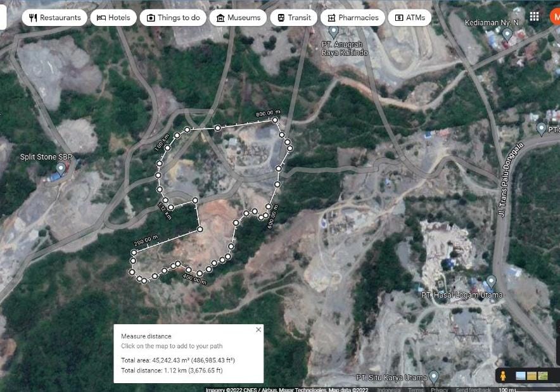This screenshot has width=560, height=392.
Task: Open the Google apps grid
Action: coord(535,17)
